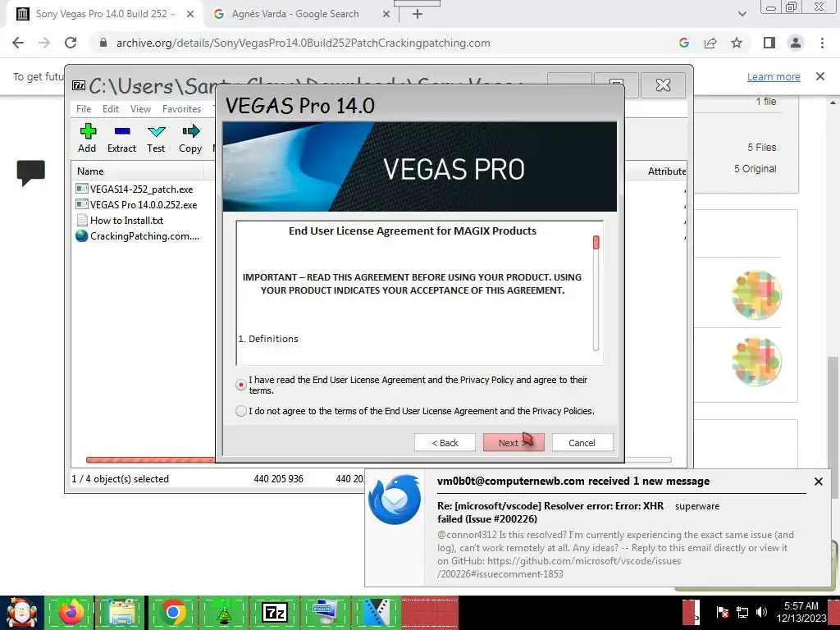The height and width of the screenshot is (630, 840).
Task: Dismiss the Chrome info bar
Action: point(820,76)
